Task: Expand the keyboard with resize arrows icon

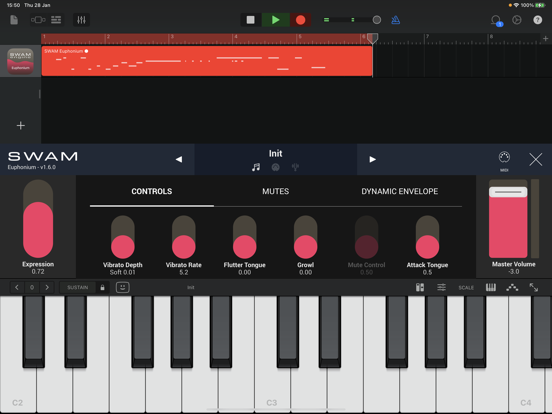Action: point(534,288)
